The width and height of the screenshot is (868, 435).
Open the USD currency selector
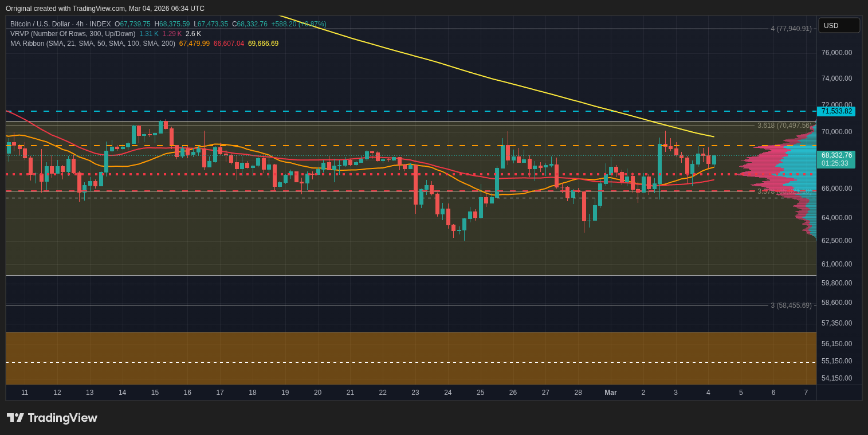point(839,25)
